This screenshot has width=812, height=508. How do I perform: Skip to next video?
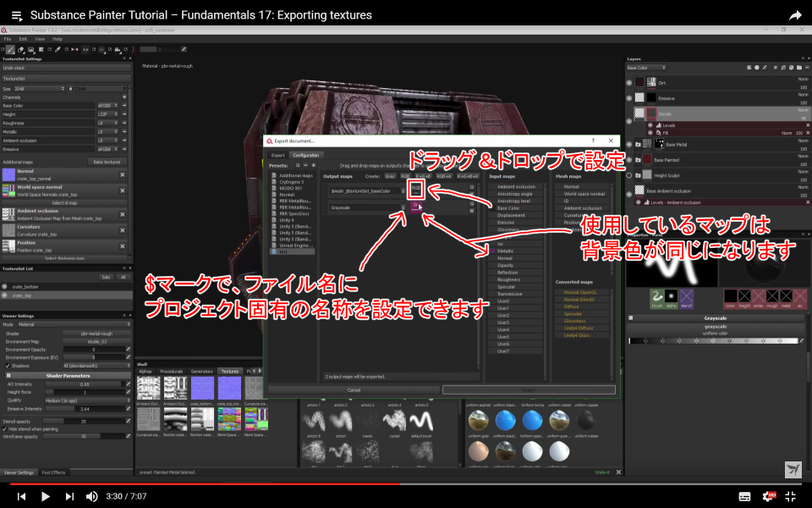[69, 496]
